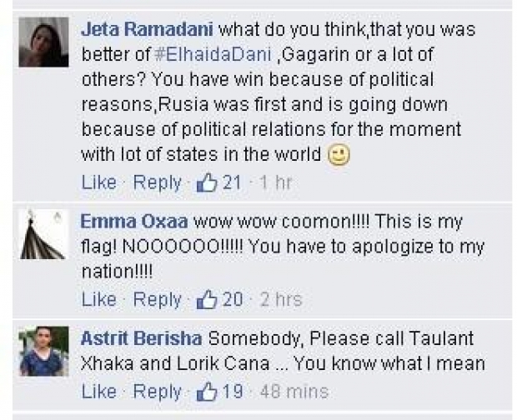Image resolution: width=517 pixels, height=420 pixels.
Task: Reply to Astrit Berisha's comment
Action: (157, 391)
